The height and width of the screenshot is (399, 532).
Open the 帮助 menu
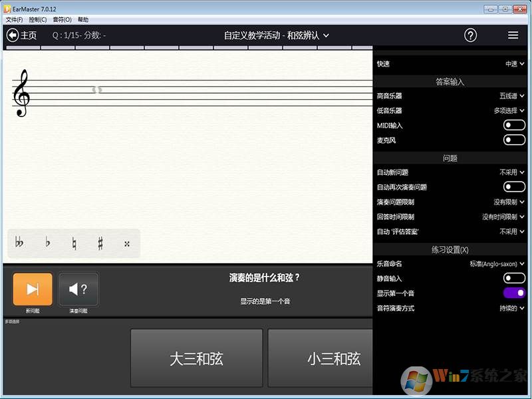[83, 20]
